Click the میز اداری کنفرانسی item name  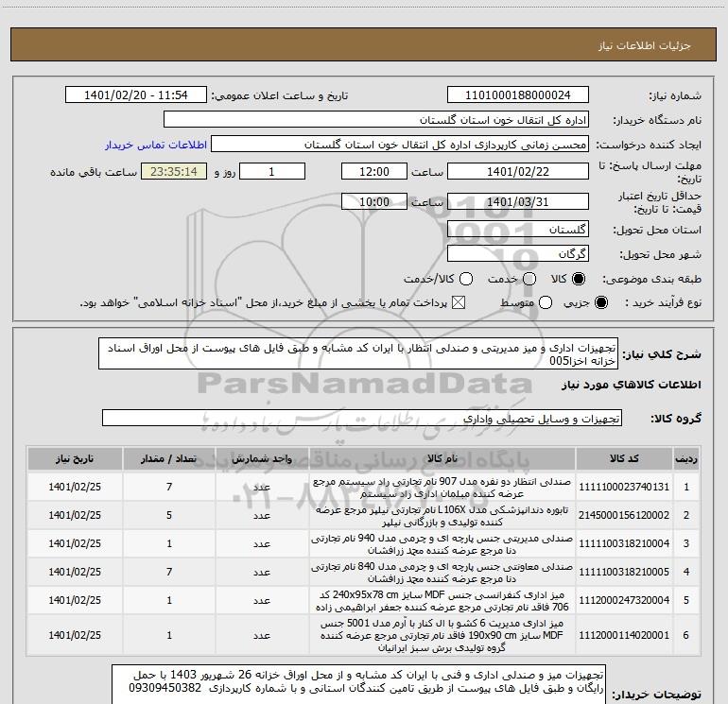tap(442, 600)
